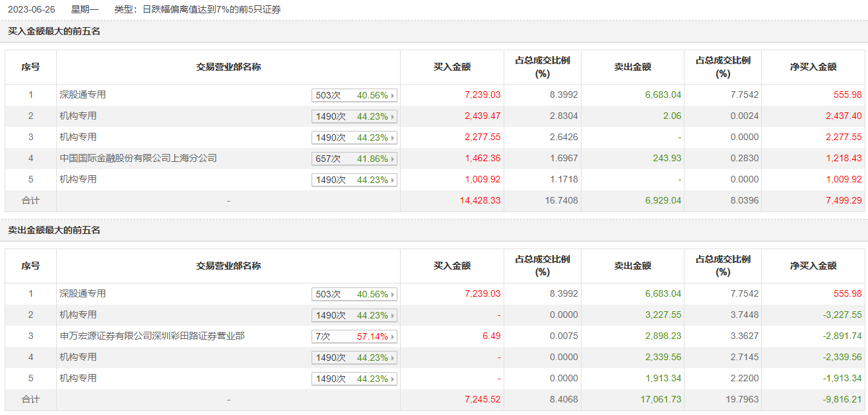Open 机构专用 row with net buy 1,009.92
This screenshot has width=868, height=415.
[x=78, y=180]
